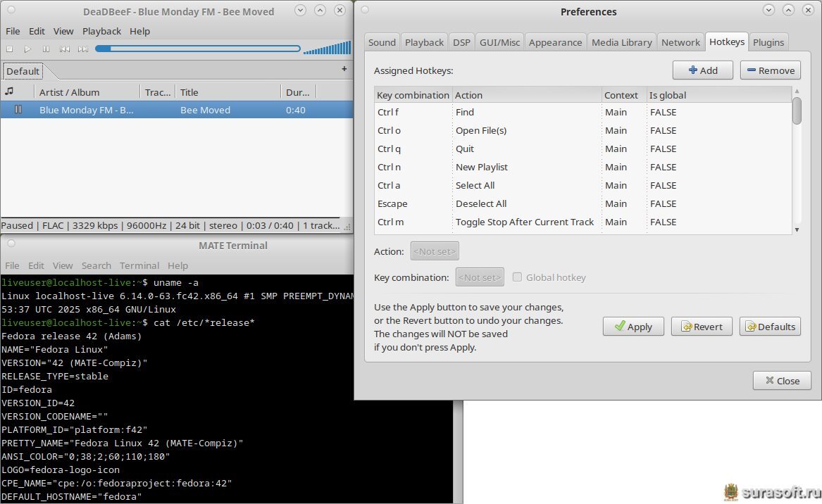Viewport: 822px width, 504px height.
Task: Skip to previous track
Action: coord(65,49)
